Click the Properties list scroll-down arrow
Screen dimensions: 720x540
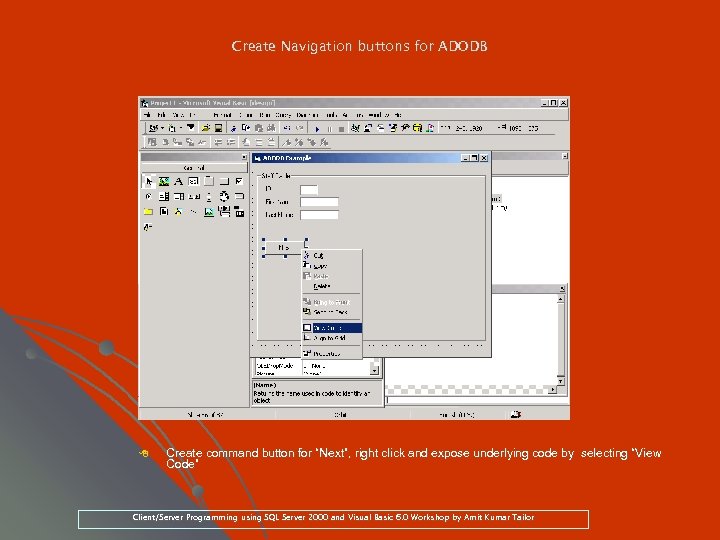click(375, 370)
